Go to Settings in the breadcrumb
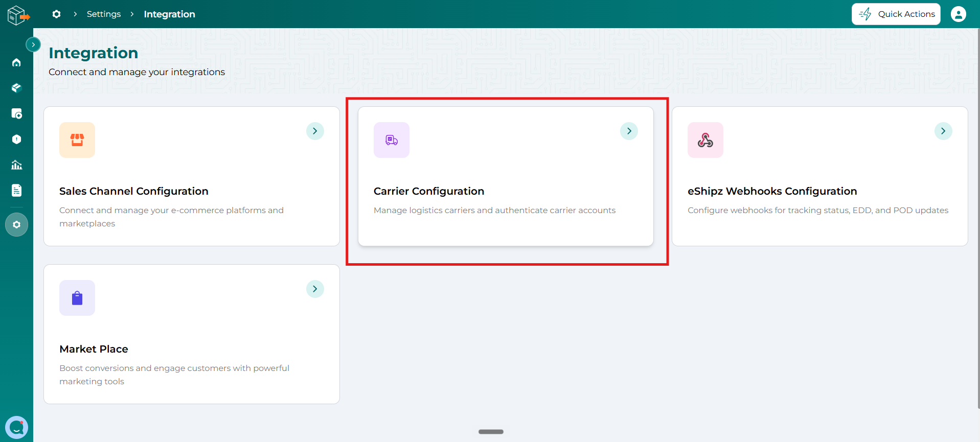The width and height of the screenshot is (980, 442). click(x=104, y=14)
